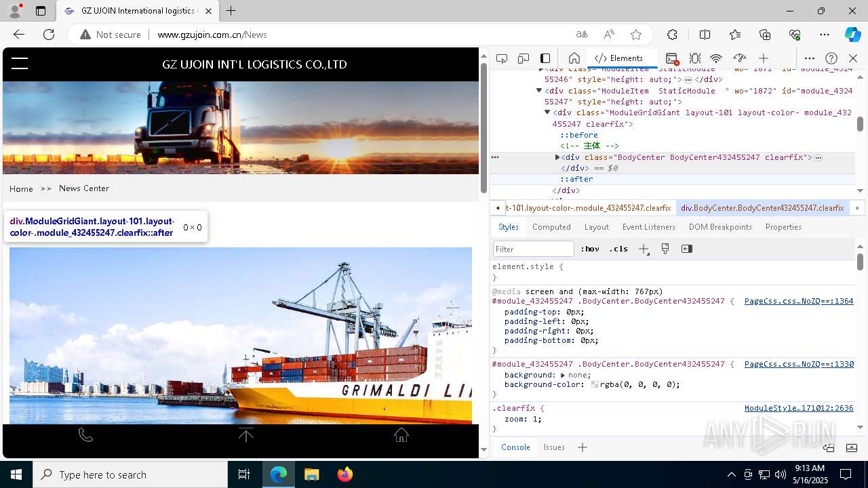Open the website hamburger menu
868x488 pixels.
point(20,64)
